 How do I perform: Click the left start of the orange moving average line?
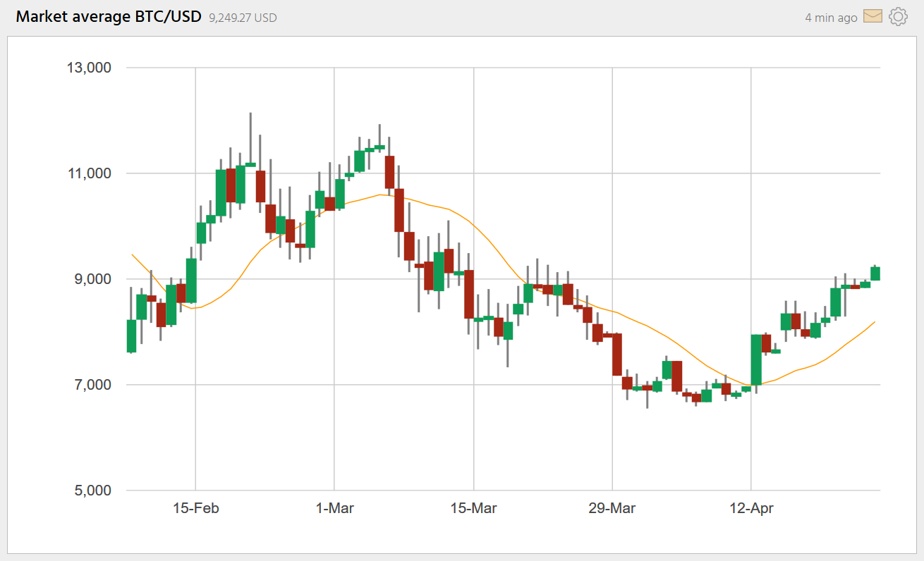133,255
